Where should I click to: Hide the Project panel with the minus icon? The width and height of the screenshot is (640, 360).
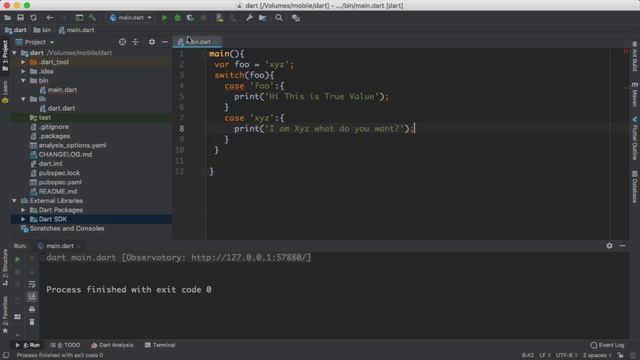(x=164, y=42)
